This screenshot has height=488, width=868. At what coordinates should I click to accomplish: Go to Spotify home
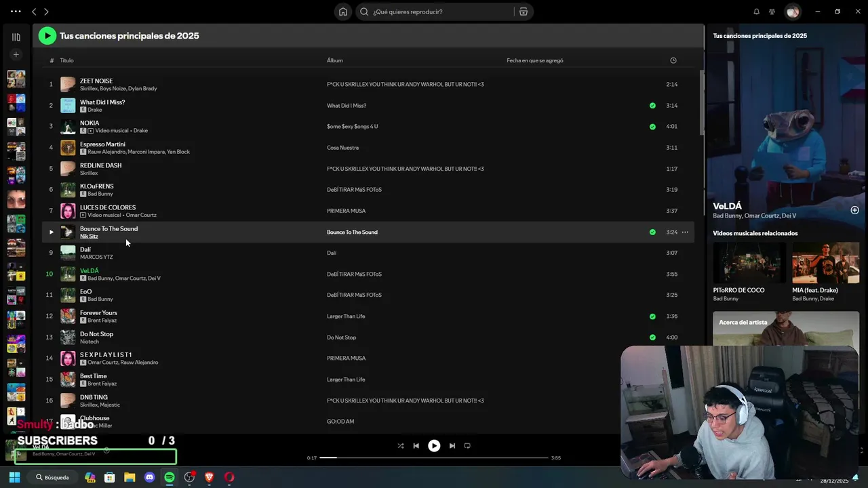[343, 12]
